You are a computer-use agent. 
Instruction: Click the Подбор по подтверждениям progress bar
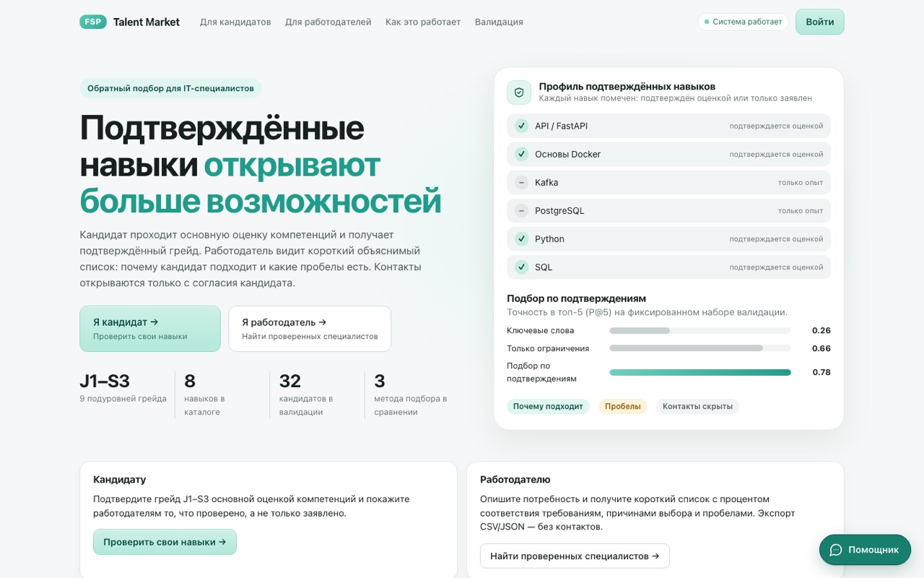click(x=700, y=373)
